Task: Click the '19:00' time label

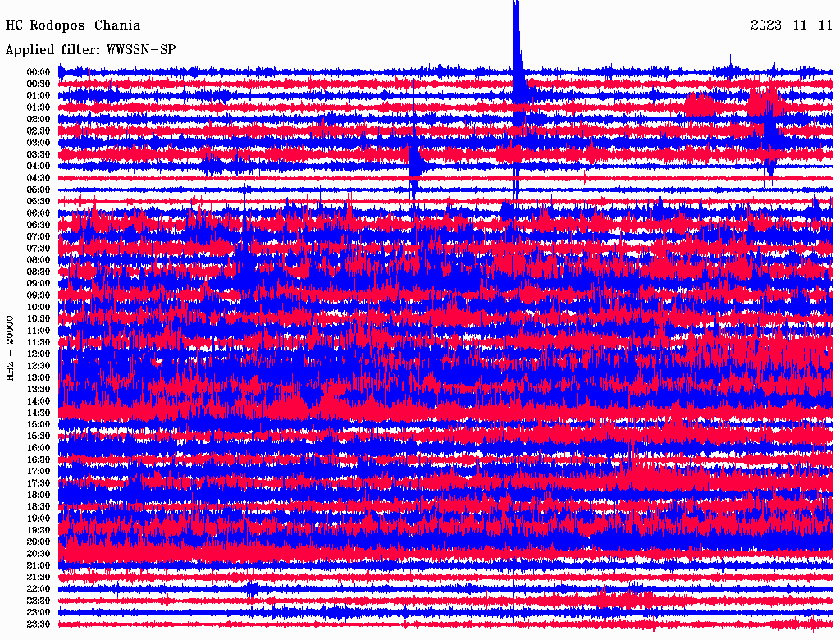Action: tap(39, 519)
